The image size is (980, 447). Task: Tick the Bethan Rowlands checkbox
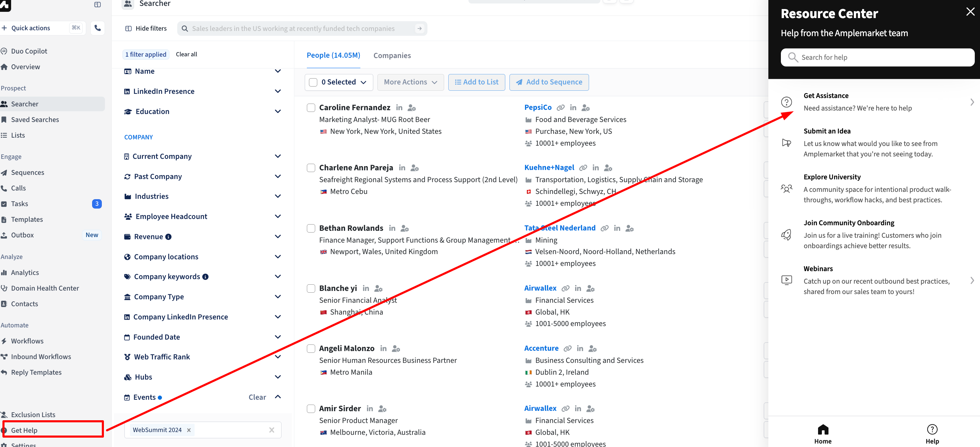click(311, 228)
